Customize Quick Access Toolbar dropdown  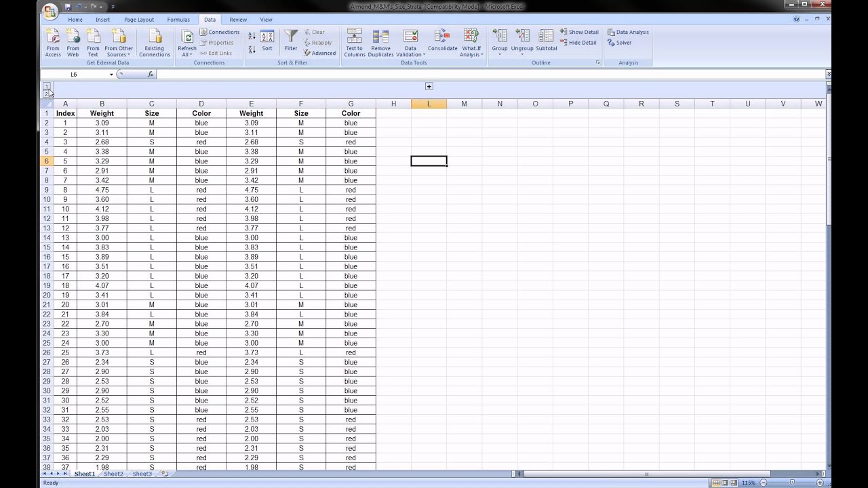pos(113,7)
